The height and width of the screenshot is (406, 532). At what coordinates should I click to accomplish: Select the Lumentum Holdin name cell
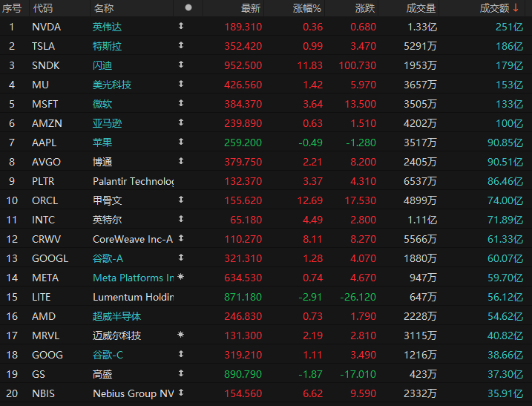(x=133, y=297)
